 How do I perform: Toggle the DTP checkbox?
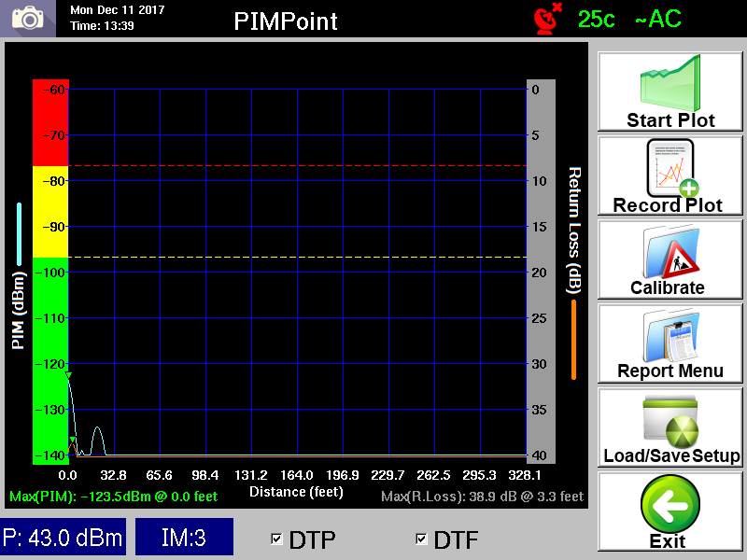tap(276, 539)
